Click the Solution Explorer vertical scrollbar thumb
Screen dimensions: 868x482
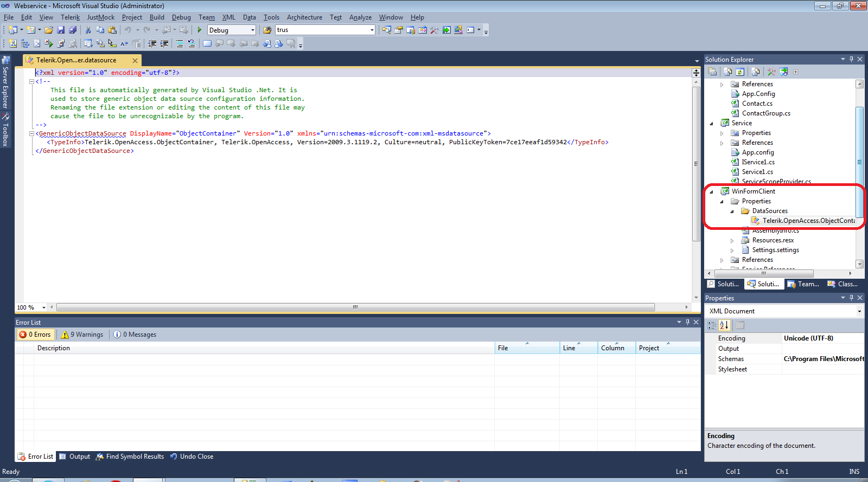pos(859,162)
